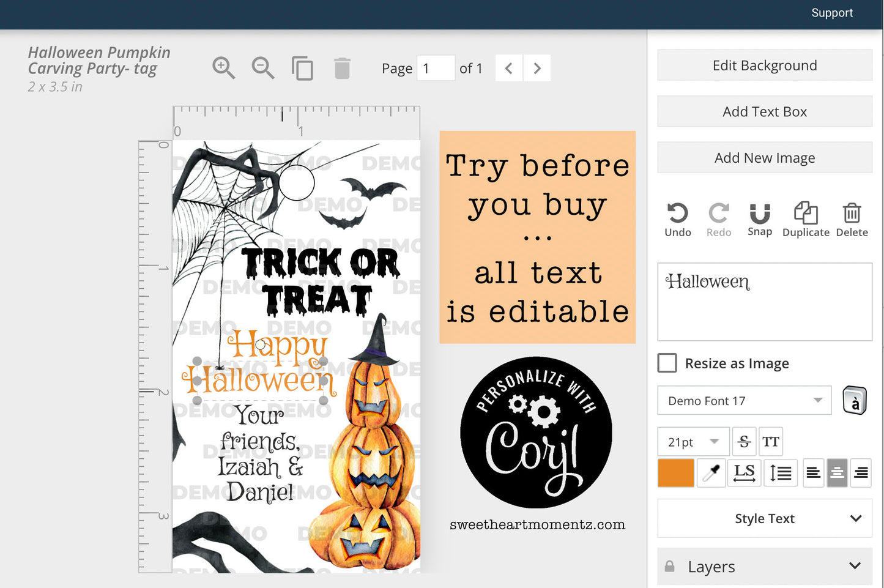Click the zoom in magnifier icon
Screen dimensions: 884x588
click(223, 67)
